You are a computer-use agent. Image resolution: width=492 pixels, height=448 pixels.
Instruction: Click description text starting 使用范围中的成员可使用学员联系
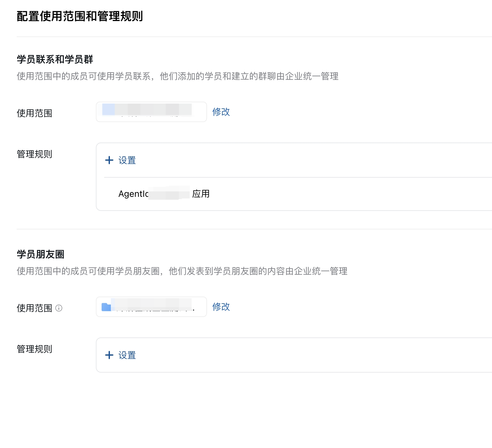pyautogui.click(x=178, y=76)
